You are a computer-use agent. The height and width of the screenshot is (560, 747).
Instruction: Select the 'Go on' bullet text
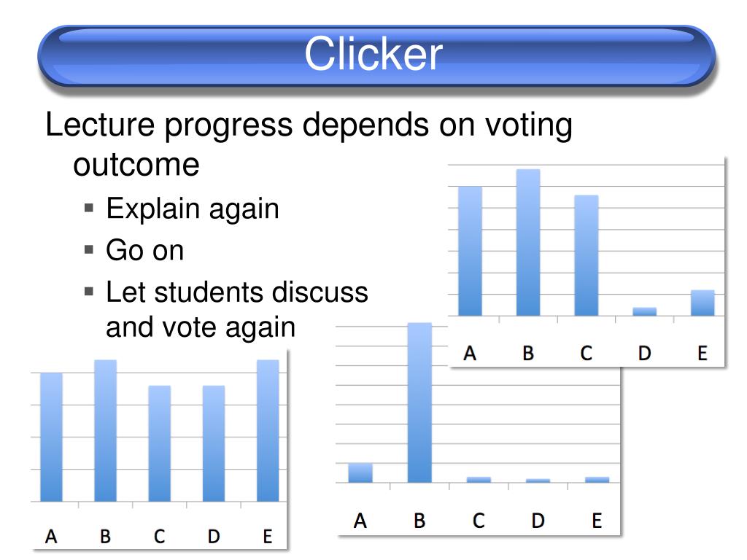145,250
